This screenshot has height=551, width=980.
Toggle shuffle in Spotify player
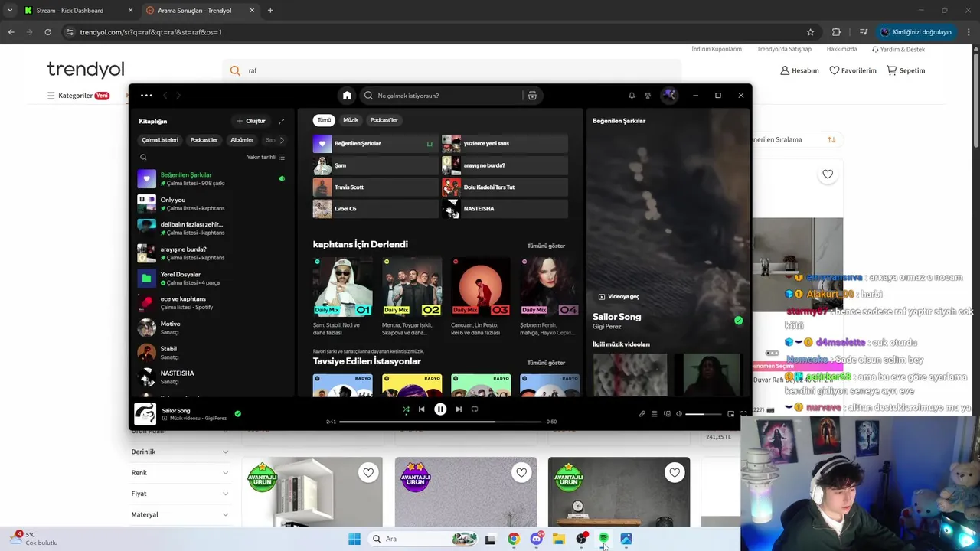coord(406,409)
